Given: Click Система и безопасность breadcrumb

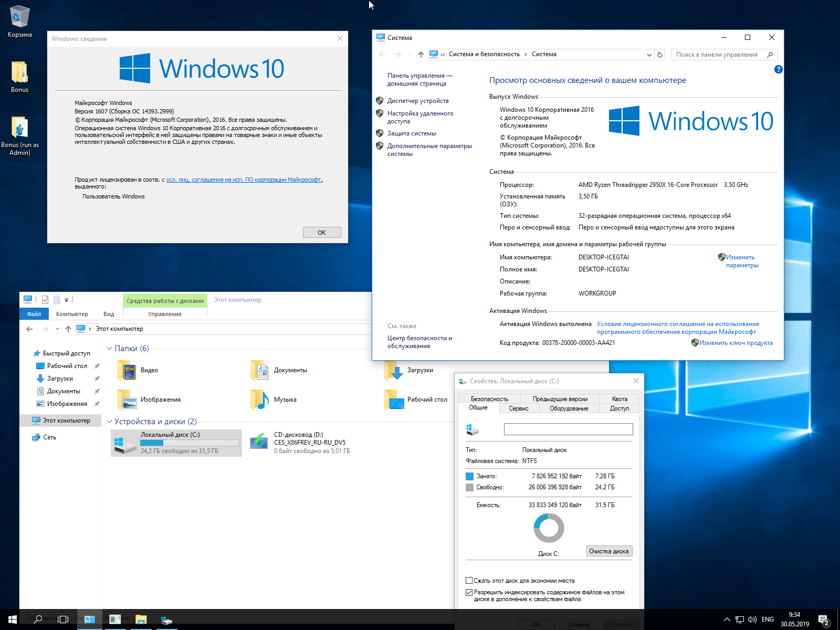Looking at the screenshot, I should tap(484, 54).
